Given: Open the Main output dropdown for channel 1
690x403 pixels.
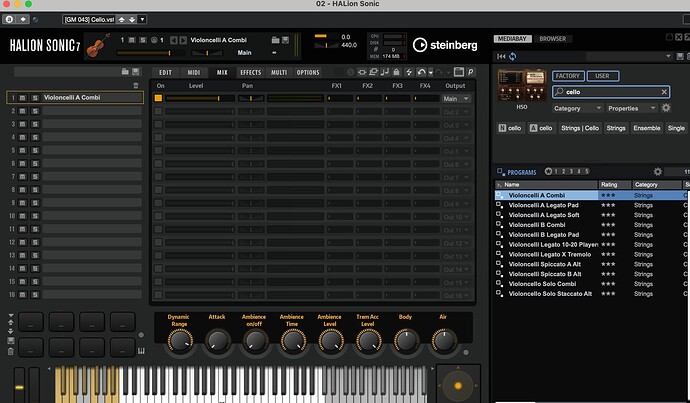Looking at the screenshot, I should pos(456,99).
